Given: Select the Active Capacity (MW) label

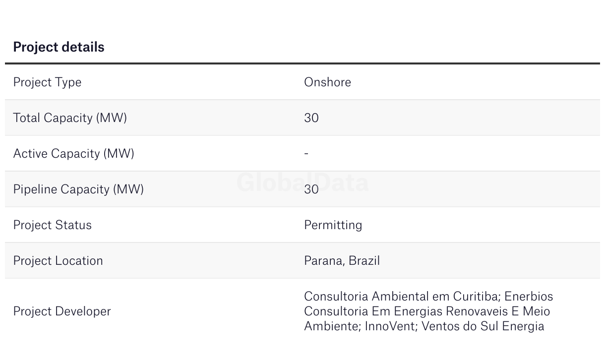Looking at the screenshot, I should click(x=73, y=154).
